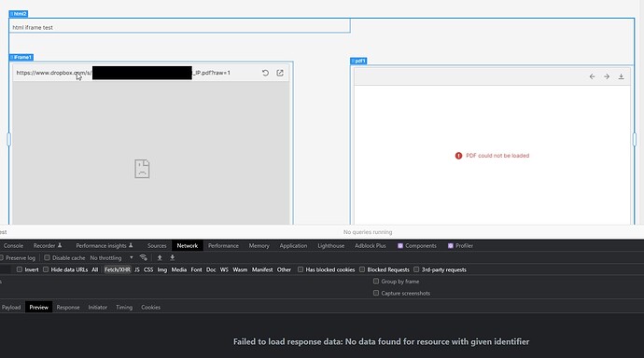Switch to the Sources tab
The width and height of the screenshot is (644, 358).
(x=157, y=245)
